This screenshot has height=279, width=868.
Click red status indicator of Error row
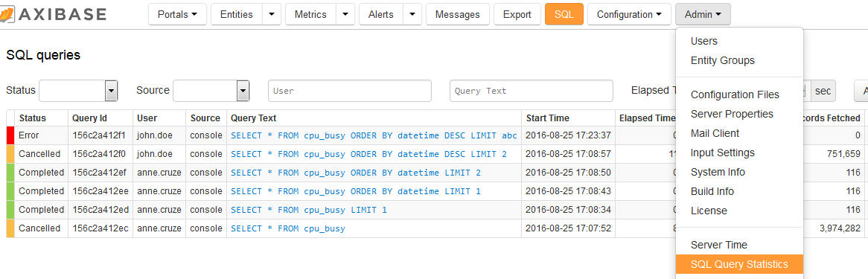[10, 135]
